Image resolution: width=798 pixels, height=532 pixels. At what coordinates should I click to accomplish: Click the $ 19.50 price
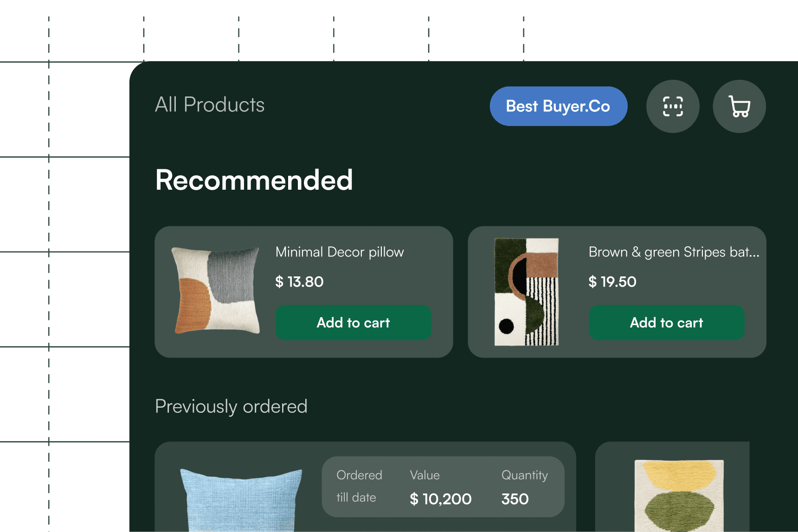(612, 282)
